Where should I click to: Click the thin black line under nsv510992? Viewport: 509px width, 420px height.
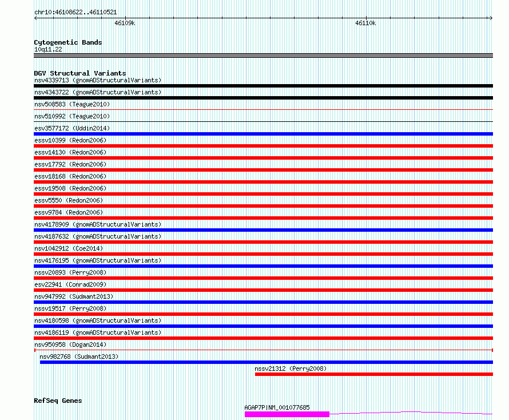tap(263, 122)
